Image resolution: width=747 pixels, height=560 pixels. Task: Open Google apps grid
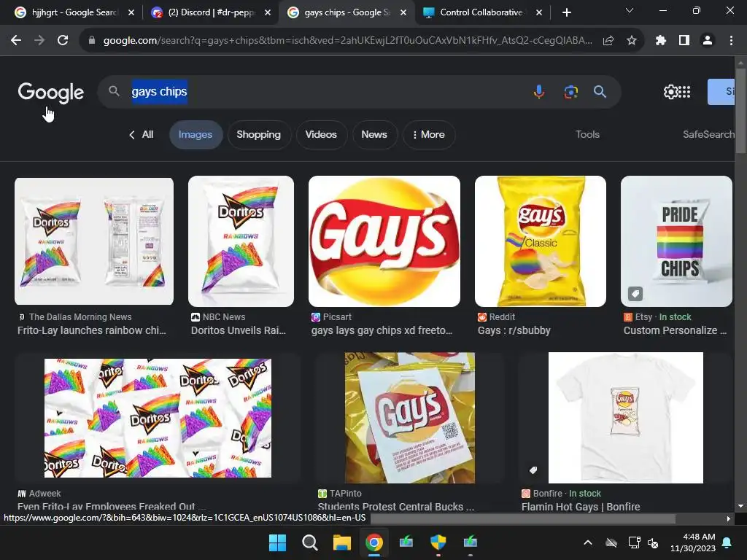tap(684, 91)
